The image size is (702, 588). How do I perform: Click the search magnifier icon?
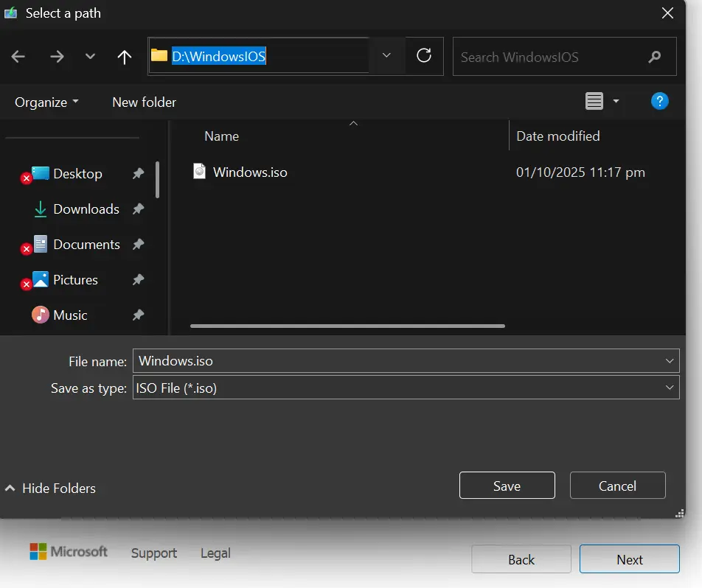[x=654, y=57]
